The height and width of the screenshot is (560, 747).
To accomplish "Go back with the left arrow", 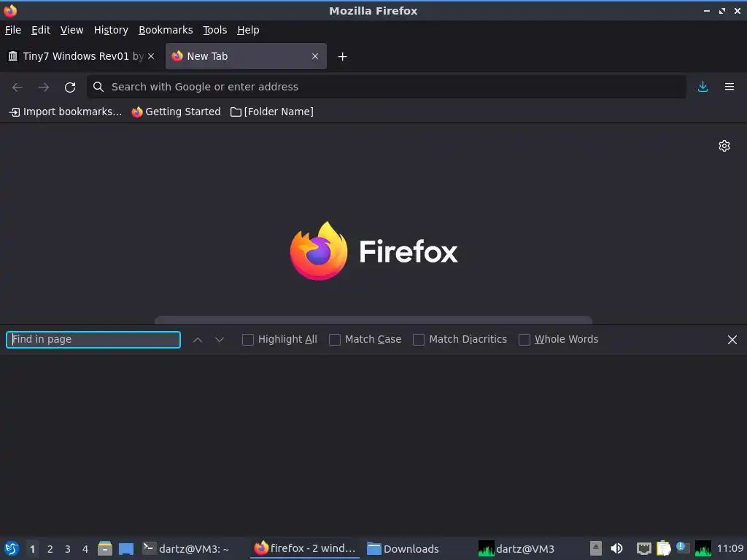I will click(x=18, y=87).
